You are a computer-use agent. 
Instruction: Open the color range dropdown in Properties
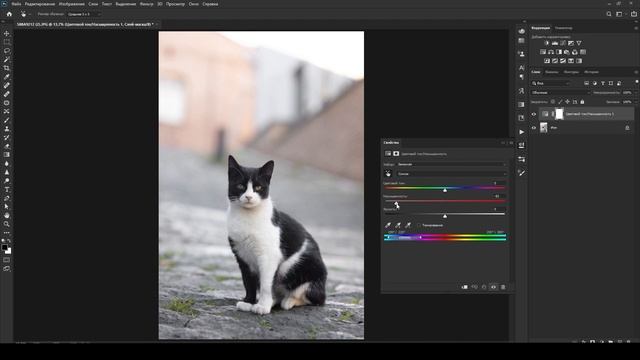(x=451, y=174)
